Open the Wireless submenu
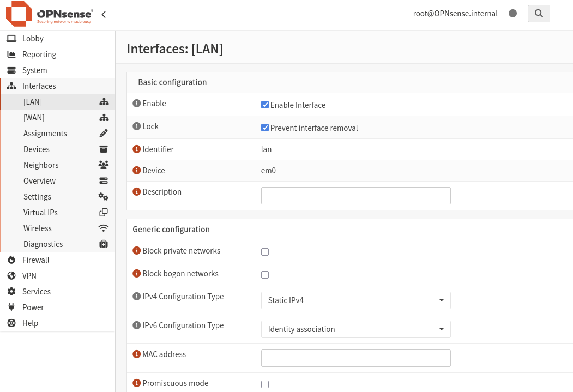The height and width of the screenshot is (392, 573). (58, 228)
